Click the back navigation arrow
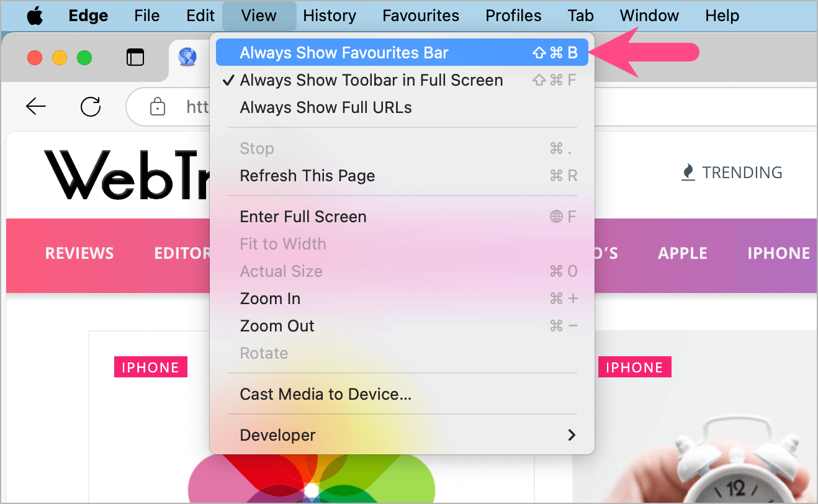The height and width of the screenshot is (504, 818). click(35, 106)
